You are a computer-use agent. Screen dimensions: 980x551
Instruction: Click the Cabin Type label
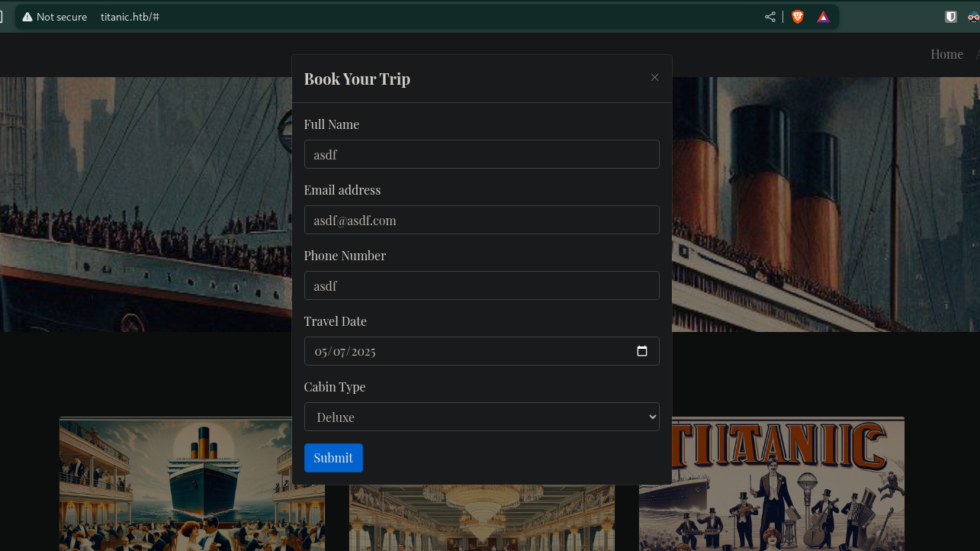335,387
